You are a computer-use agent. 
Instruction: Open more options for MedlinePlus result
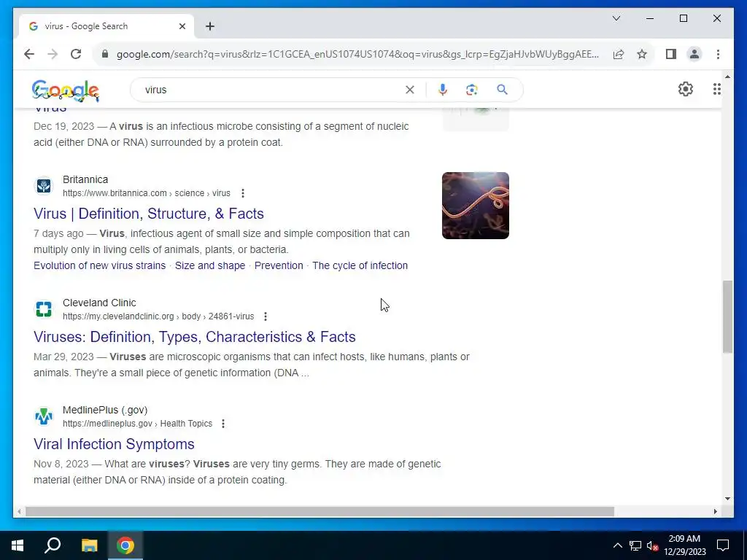(x=223, y=424)
